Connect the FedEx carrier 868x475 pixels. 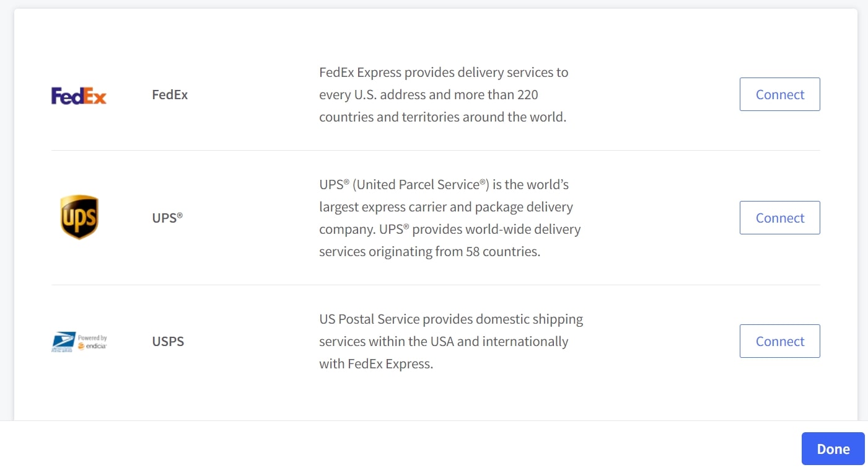click(779, 94)
